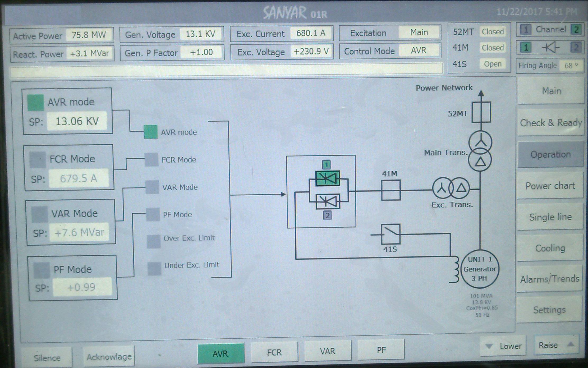Click the number 2 label below converter
This screenshot has height=368, width=588.
pos(328,215)
